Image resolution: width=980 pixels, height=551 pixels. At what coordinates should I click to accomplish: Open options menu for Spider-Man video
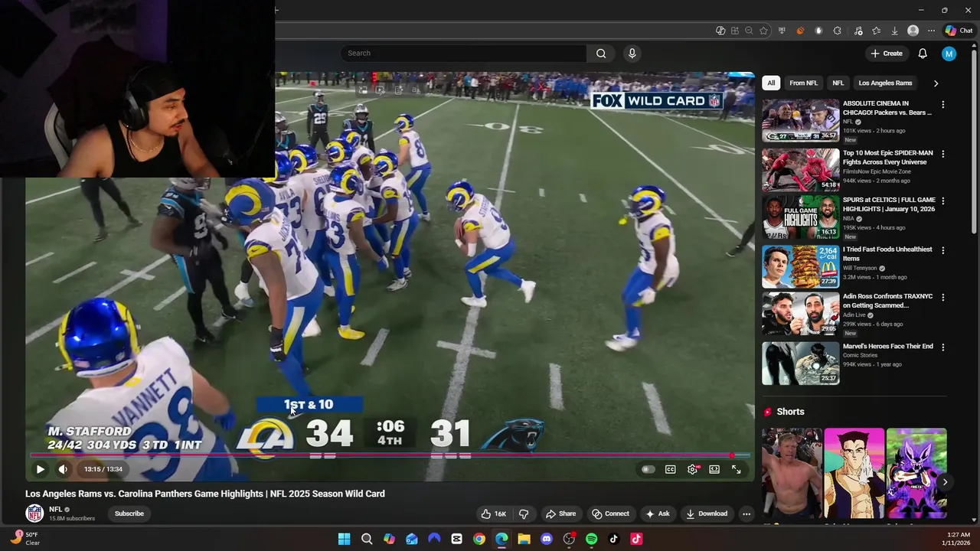[x=942, y=154]
